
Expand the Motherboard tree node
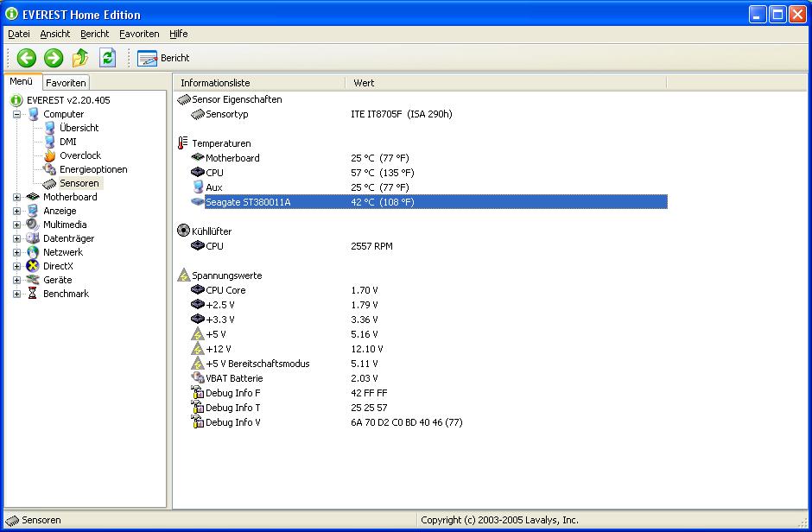point(16,197)
